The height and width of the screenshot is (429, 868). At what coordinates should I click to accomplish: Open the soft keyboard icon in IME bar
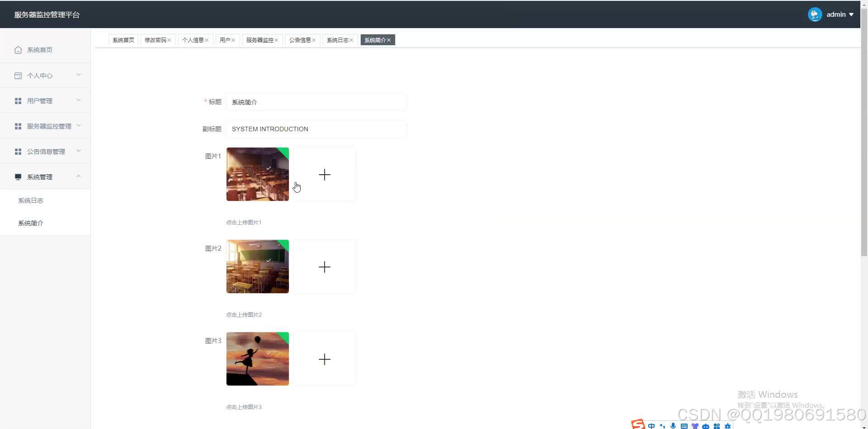click(x=684, y=426)
